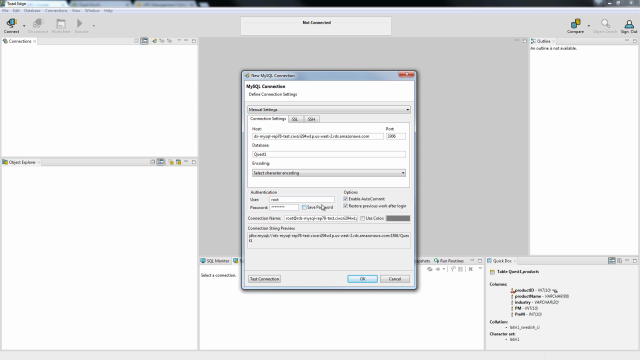The height and width of the screenshot is (360, 640).
Task: Maximize the Connections panel
Action: (194, 41)
